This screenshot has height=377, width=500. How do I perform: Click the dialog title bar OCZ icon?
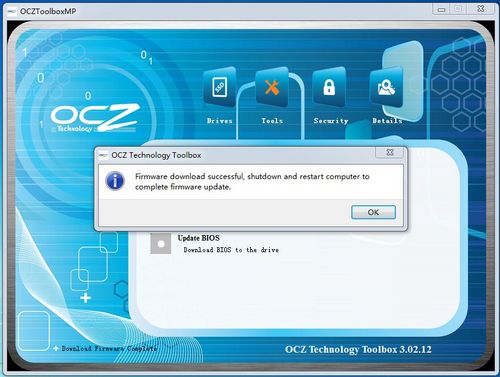(x=104, y=155)
